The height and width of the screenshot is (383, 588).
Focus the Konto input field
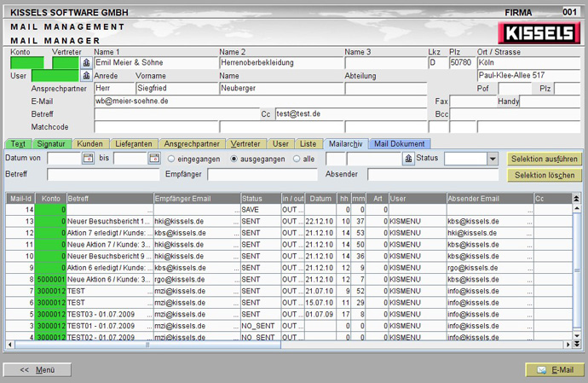[27, 63]
